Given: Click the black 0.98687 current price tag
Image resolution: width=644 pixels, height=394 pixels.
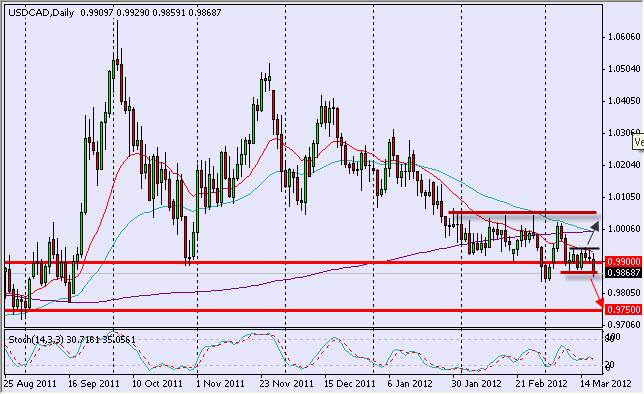Looking at the screenshot, I should coord(623,272).
